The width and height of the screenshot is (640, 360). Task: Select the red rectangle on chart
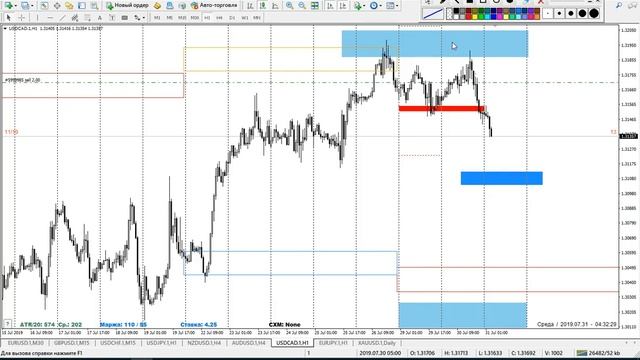coord(441,109)
